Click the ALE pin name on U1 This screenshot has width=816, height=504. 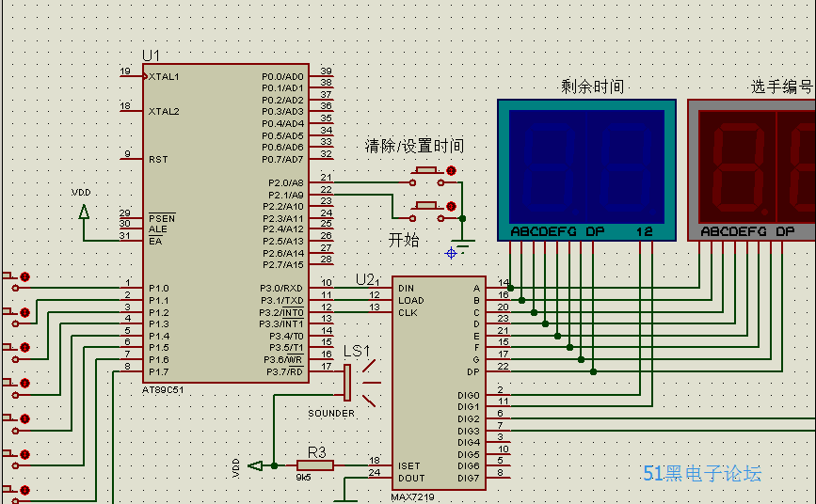coord(158,229)
